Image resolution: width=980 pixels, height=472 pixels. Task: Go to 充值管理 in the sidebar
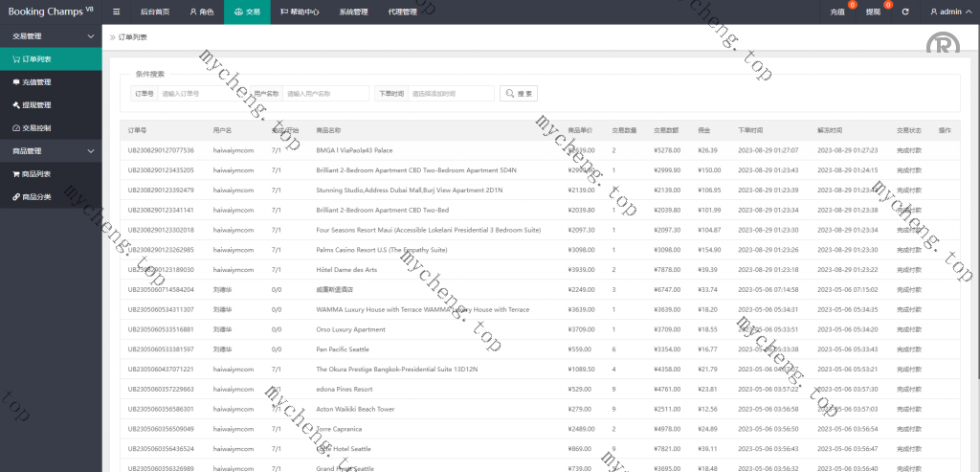pos(36,81)
